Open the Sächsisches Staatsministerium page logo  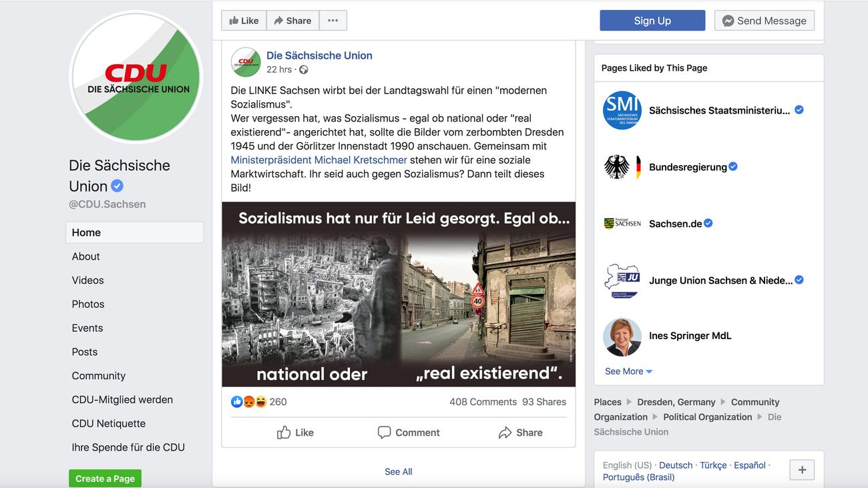click(x=622, y=110)
